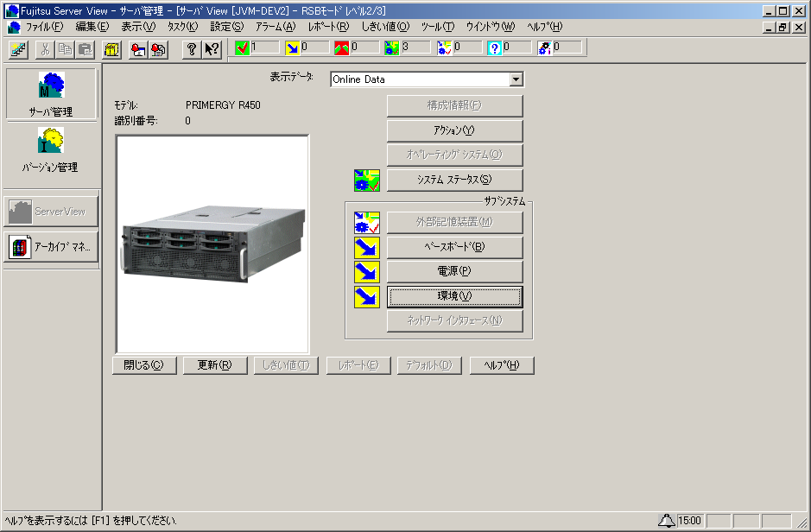Click the status icon beside システム ステータス
Image resolution: width=811 pixels, height=532 pixels.
367,180
